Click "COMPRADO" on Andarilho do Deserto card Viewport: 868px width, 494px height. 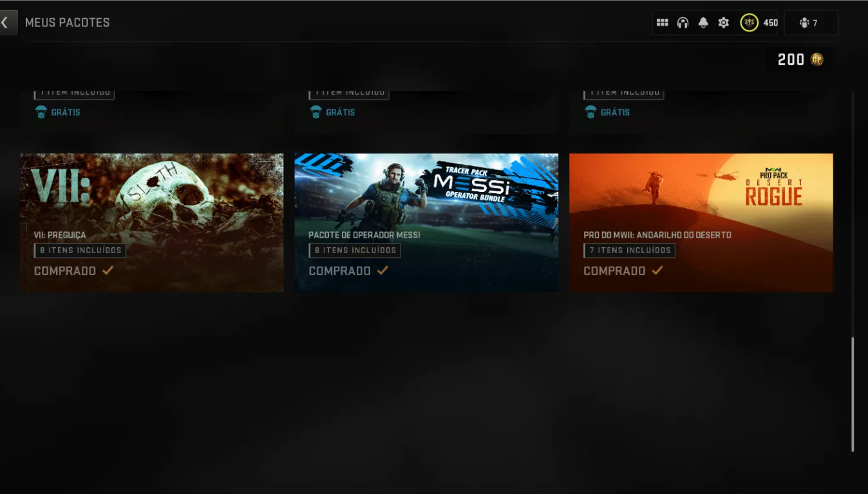[x=615, y=271]
